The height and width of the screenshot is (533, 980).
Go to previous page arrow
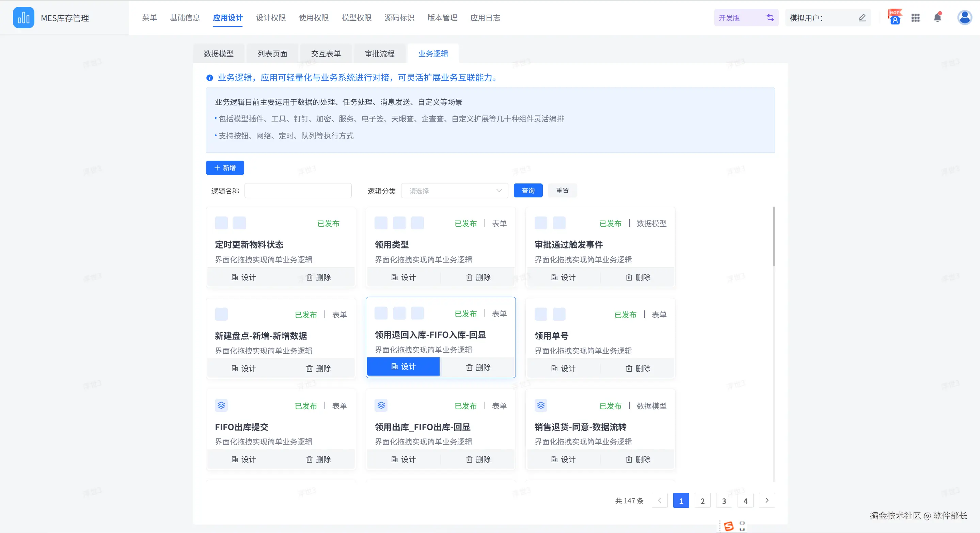pyautogui.click(x=659, y=500)
